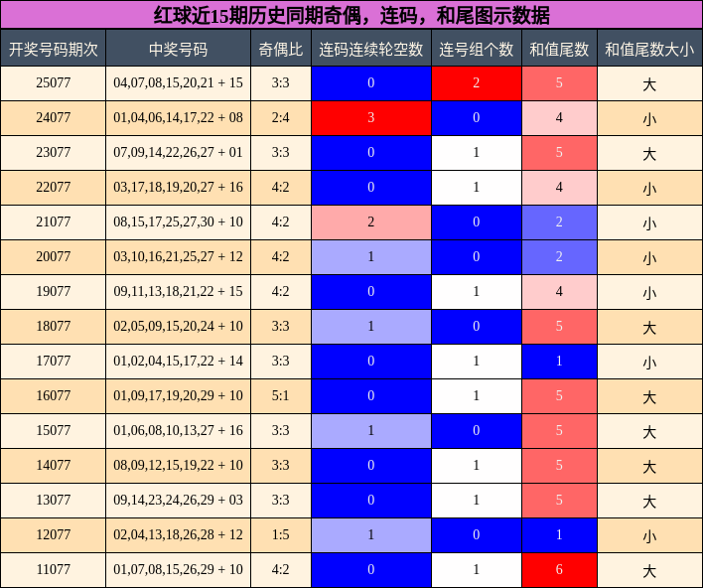The height and width of the screenshot is (588, 703).
Task: Click the red 2 连号组 cell in row 25077
Action: (x=477, y=83)
